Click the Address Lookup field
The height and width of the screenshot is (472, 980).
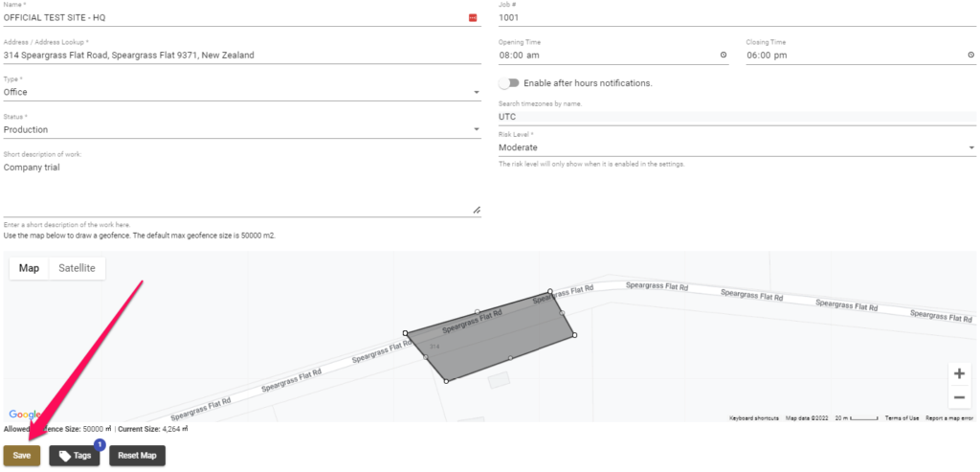[x=242, y=55]
